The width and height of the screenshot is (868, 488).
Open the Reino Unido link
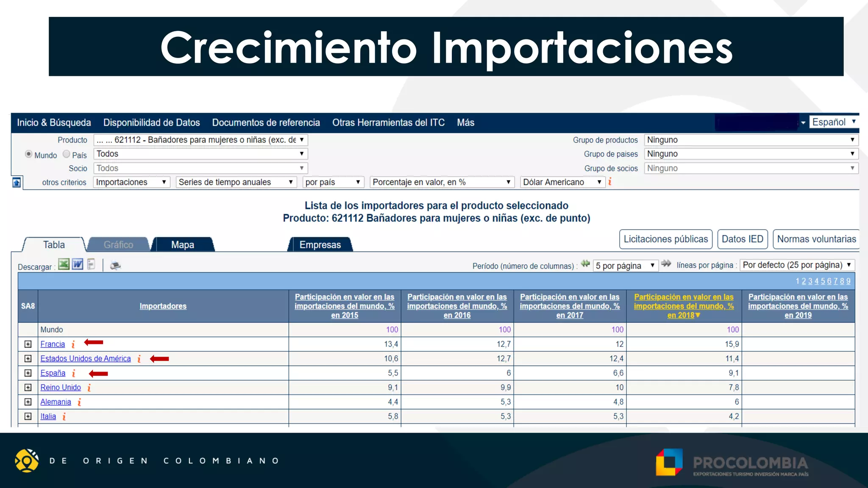(61, 388)
